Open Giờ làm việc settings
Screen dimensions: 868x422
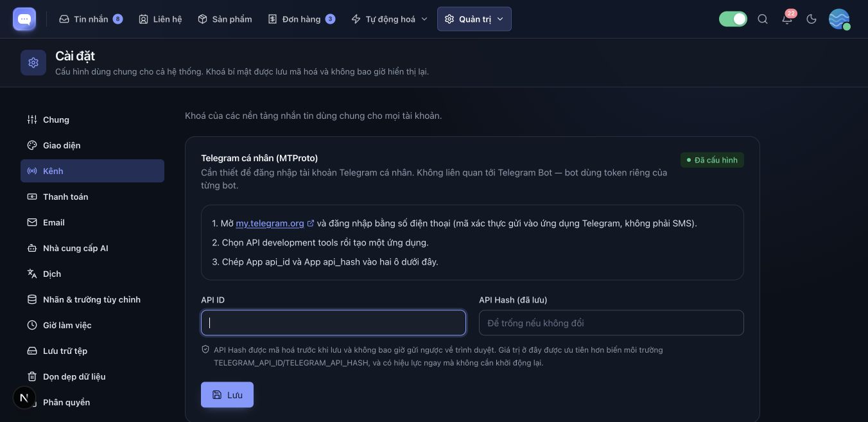pyautogui.click(x=92, y=325)
